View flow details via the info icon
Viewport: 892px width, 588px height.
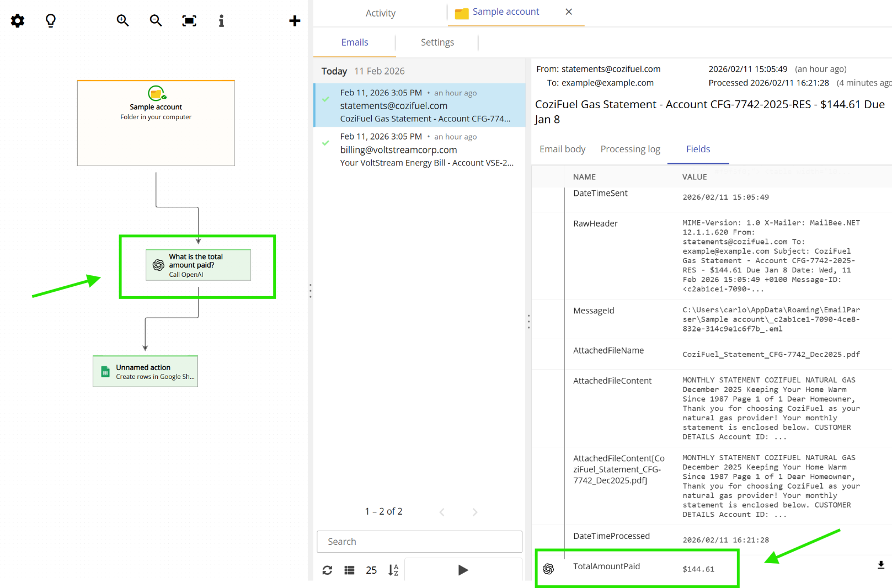click(x=221, y=20)
